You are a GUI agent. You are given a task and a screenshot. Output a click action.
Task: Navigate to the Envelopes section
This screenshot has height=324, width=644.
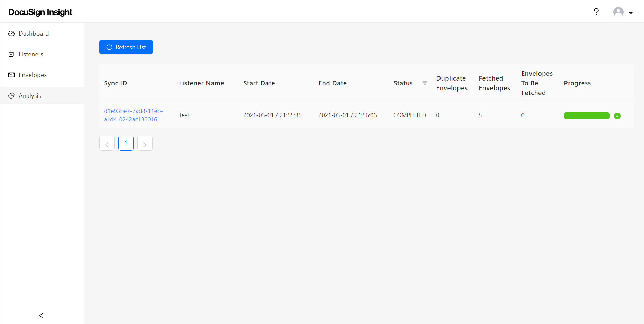33,75
